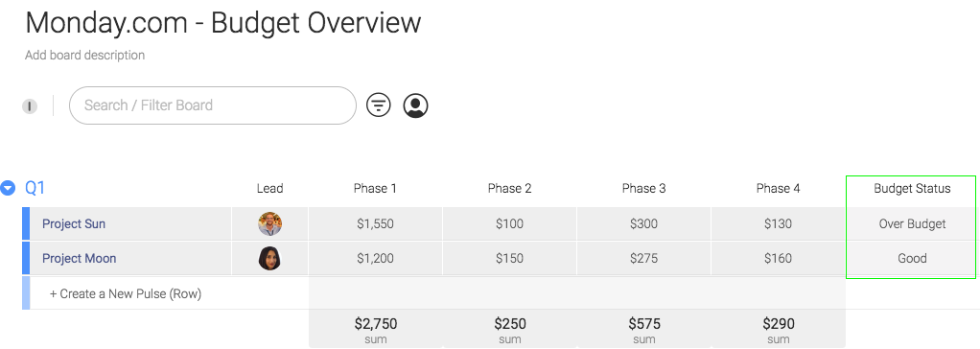Filter board by person icon
Viewport: 980px width, 349px height.
click(x=415, y=105)
